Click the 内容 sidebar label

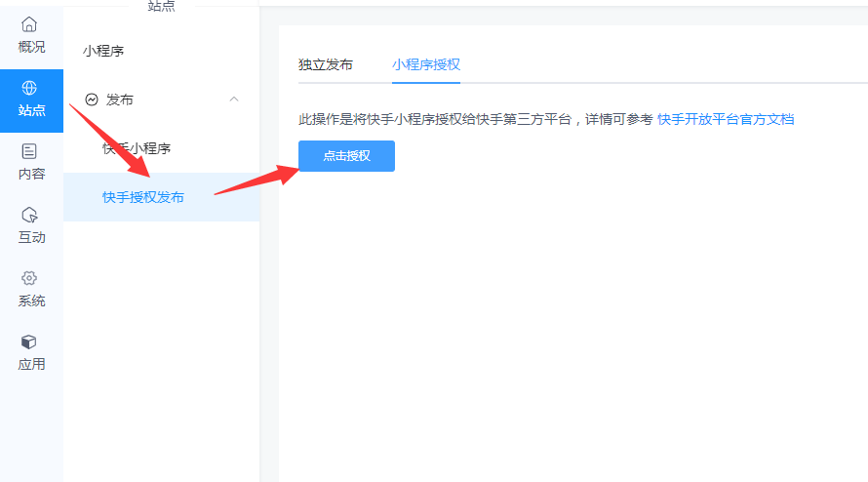tap(31, 174)
